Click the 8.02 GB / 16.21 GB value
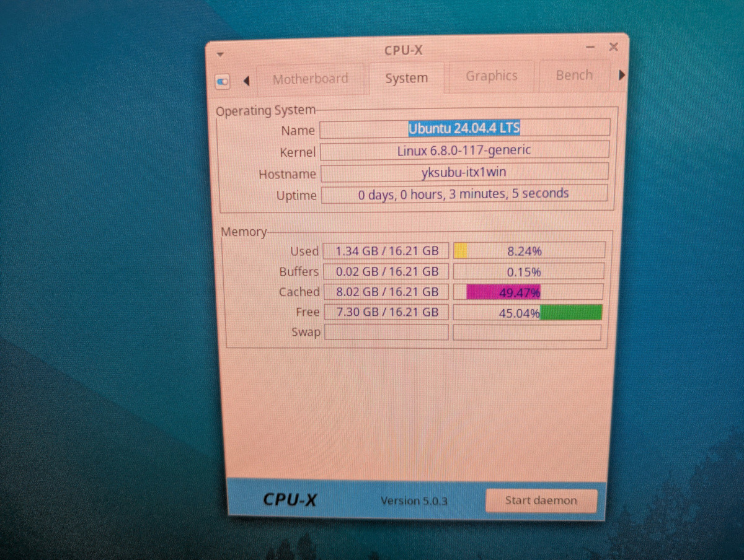 pos(386,292)
